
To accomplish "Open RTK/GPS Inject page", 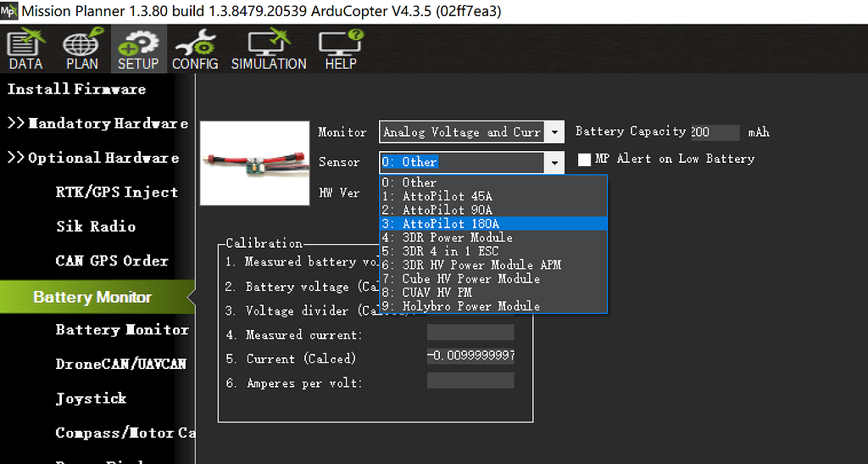I will [117, 193].
